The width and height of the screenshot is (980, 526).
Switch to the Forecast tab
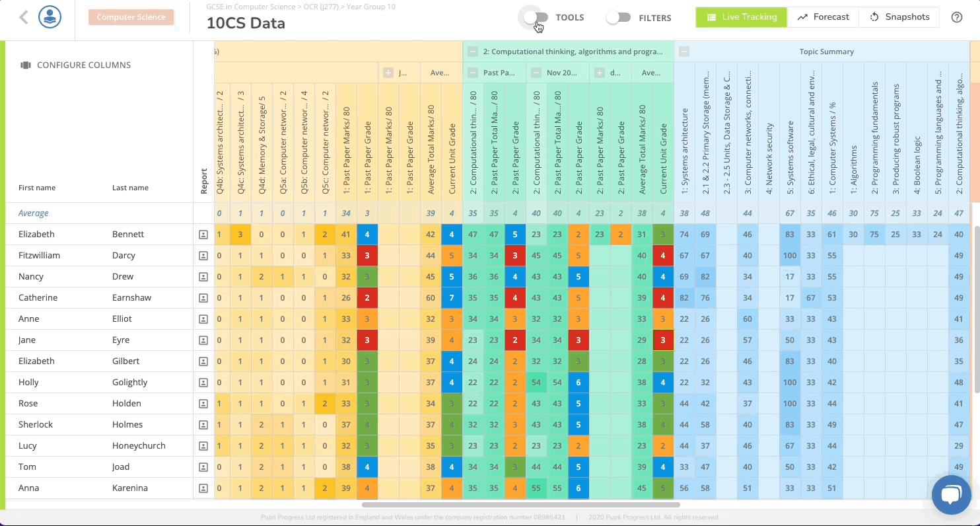tap(823, 17)
